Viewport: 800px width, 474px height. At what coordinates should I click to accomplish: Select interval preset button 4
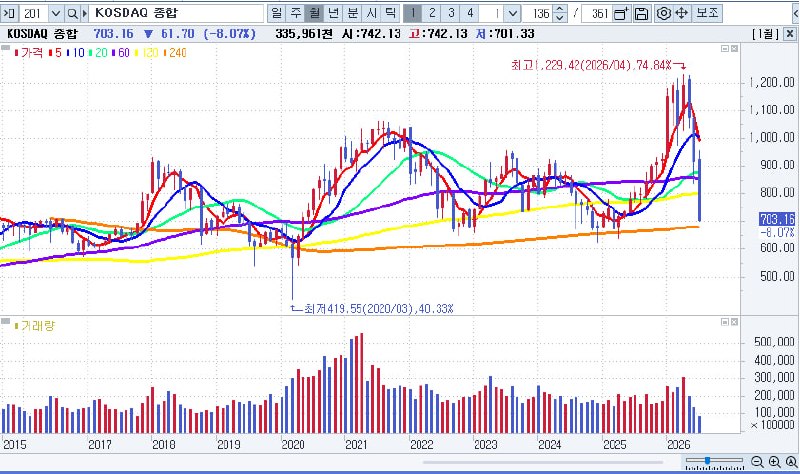coord(470,13)
